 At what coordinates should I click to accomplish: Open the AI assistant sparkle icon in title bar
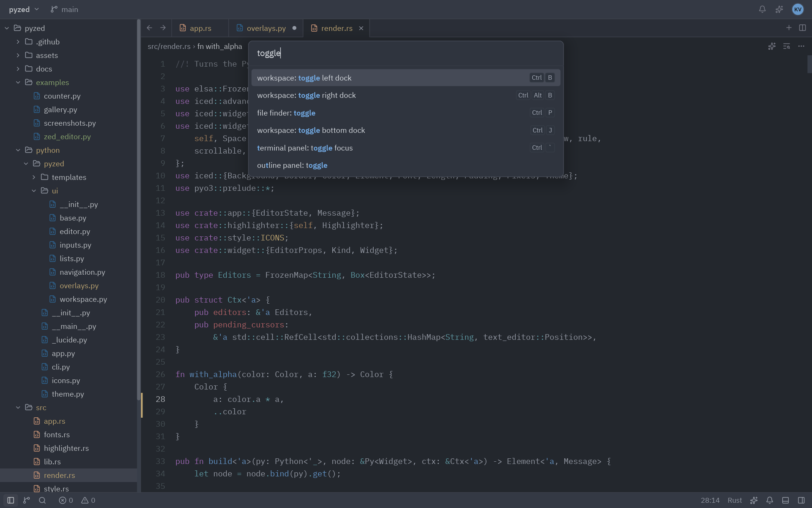(779, 9)
